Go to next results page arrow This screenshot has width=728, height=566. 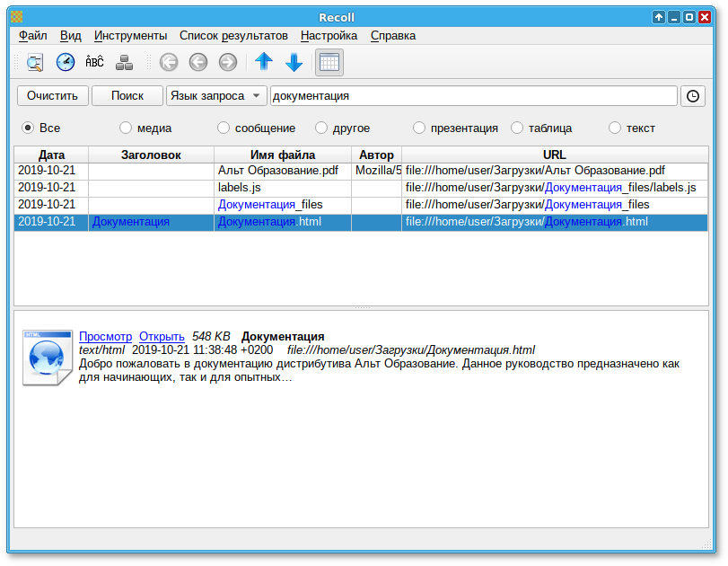(x=228, y=62)
